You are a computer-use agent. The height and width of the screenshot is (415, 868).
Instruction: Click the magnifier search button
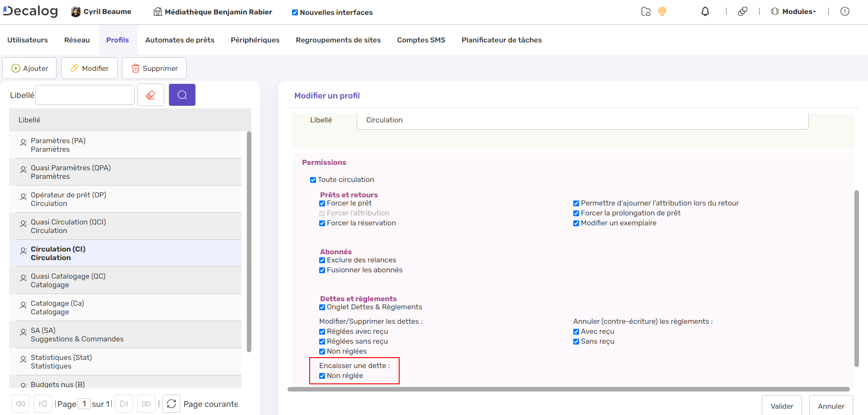coord(182,95)
